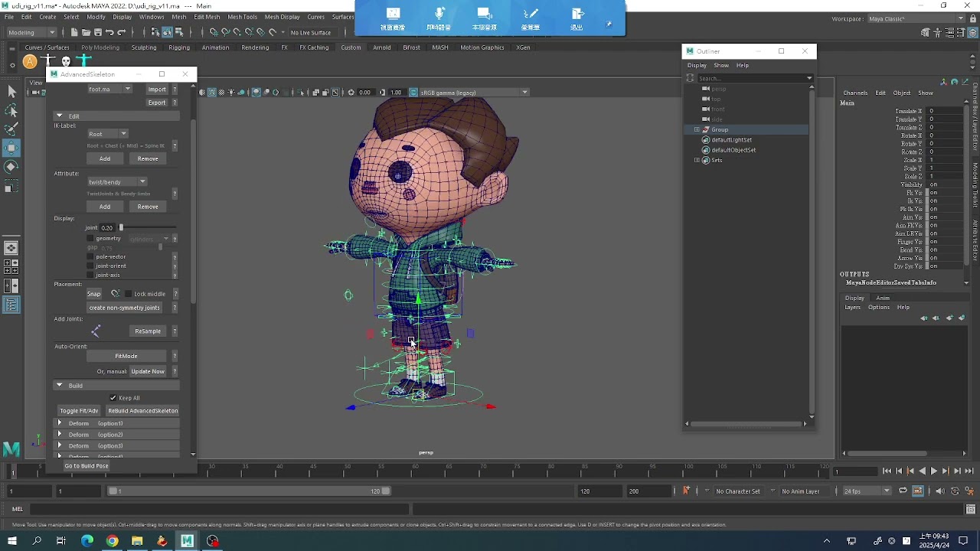Activate the Move tool in Tool Box
Viewport: 980px width, 551px height.
pyautogui.click(x=11, y=148)
